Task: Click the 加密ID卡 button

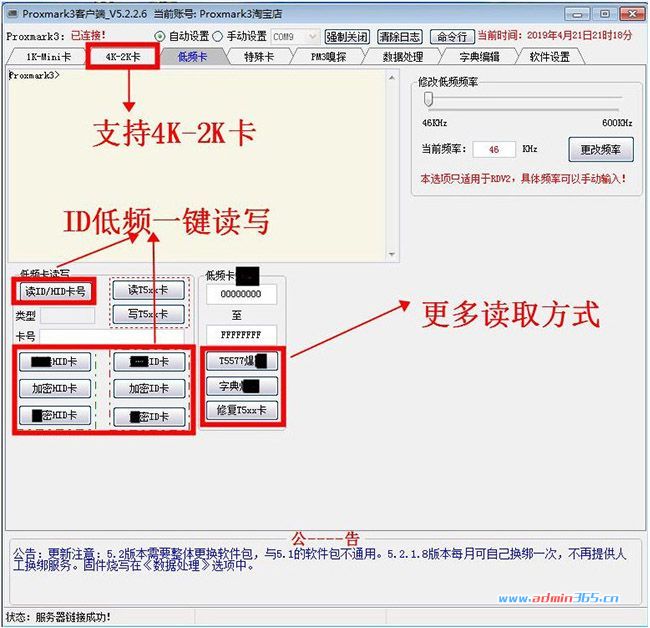Action: [x=149, y=388]
